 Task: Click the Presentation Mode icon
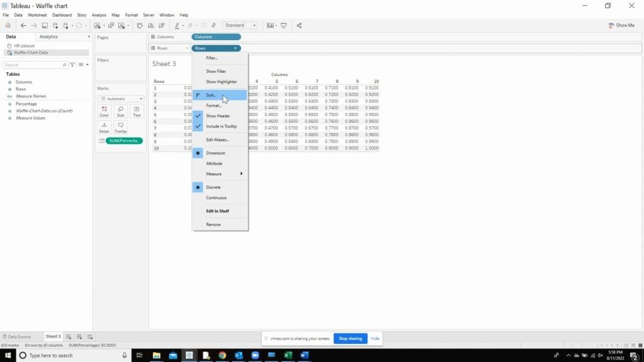[x=284, y=26]
